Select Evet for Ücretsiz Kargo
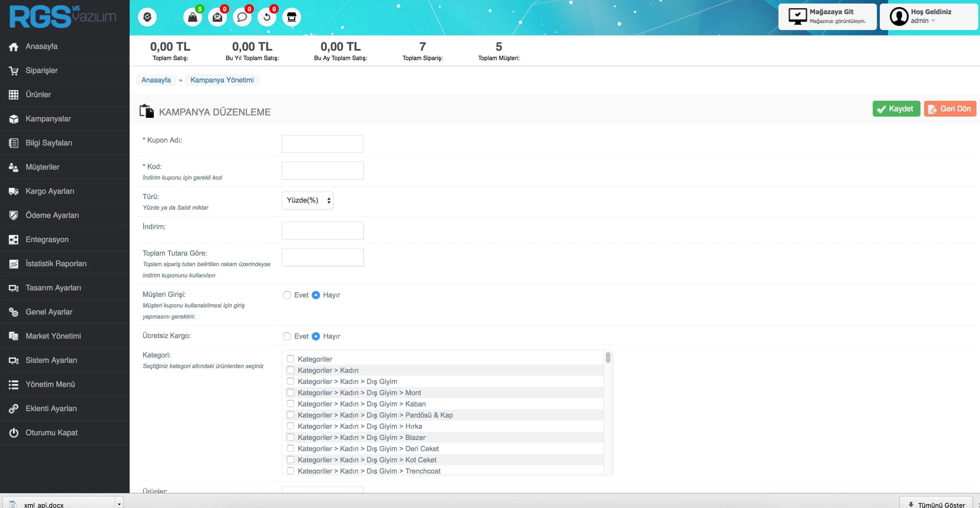This screenshot has width=980, height=508. point(287,336)
